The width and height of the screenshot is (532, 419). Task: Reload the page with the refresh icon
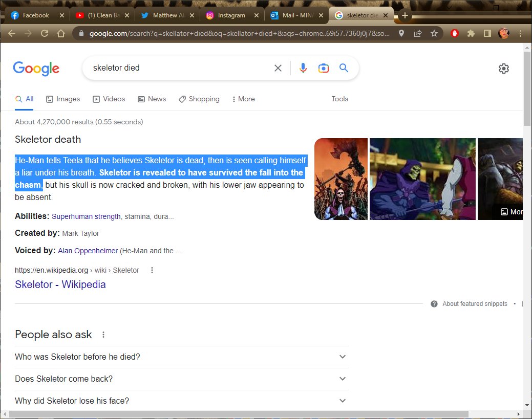[x=45, y=33]
